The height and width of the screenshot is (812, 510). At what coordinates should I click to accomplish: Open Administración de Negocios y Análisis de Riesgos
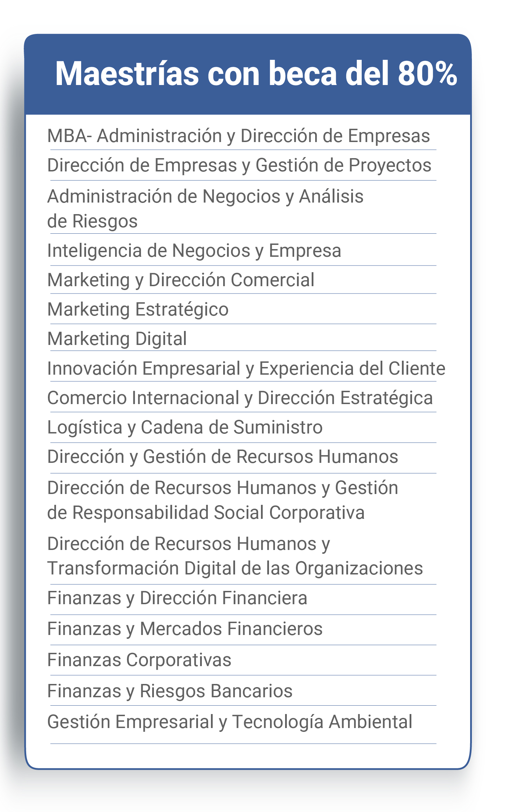pyautogui.click(x=205, y=209)
